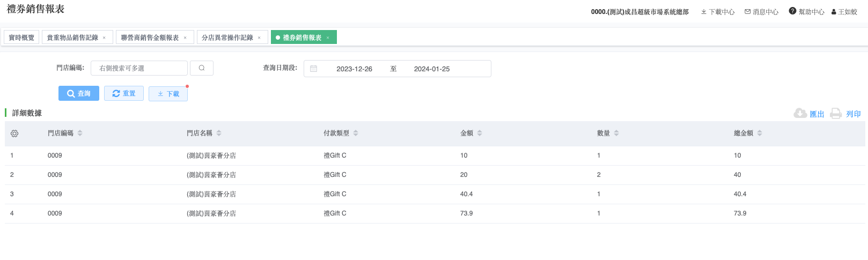
Task: Close the 貴重物品銷售記錄 tab
Action: pyautogui.click(x=104, y=38)
